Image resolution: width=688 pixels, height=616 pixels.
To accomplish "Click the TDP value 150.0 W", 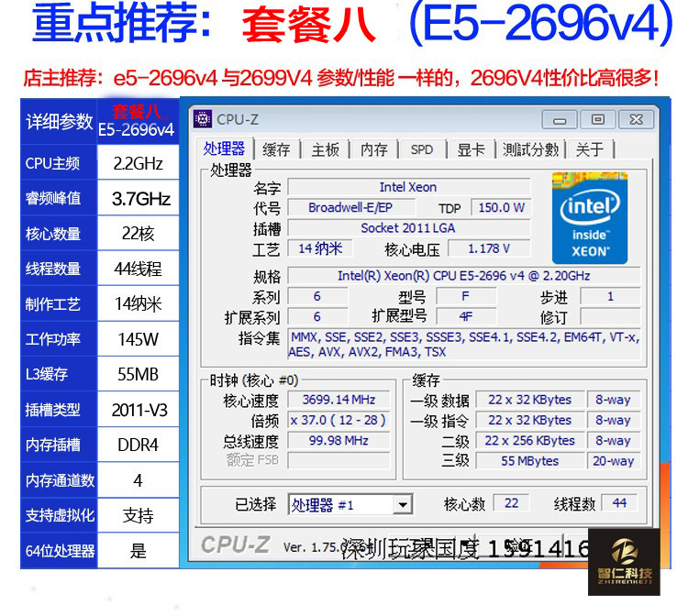I will coord(501,207).
